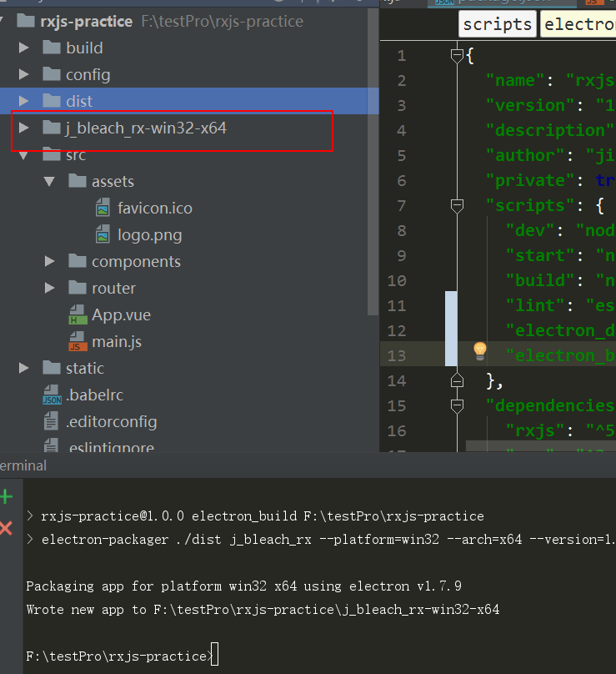
Task: Fold the root JSON object on line 1
Action: [x=457, y=56]
